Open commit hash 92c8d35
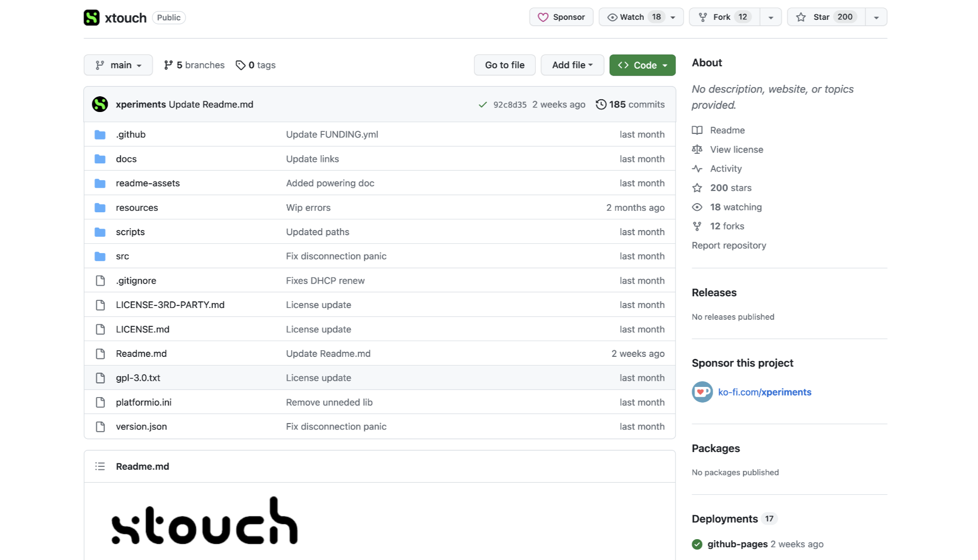This screenshot has height=560, width=978. click(x=510, y=105)
